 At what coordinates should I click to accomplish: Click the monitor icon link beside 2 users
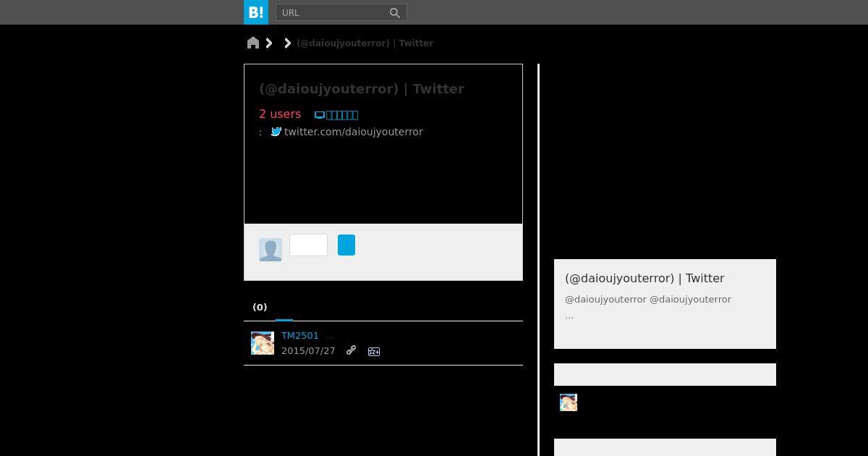pos(336,114)
